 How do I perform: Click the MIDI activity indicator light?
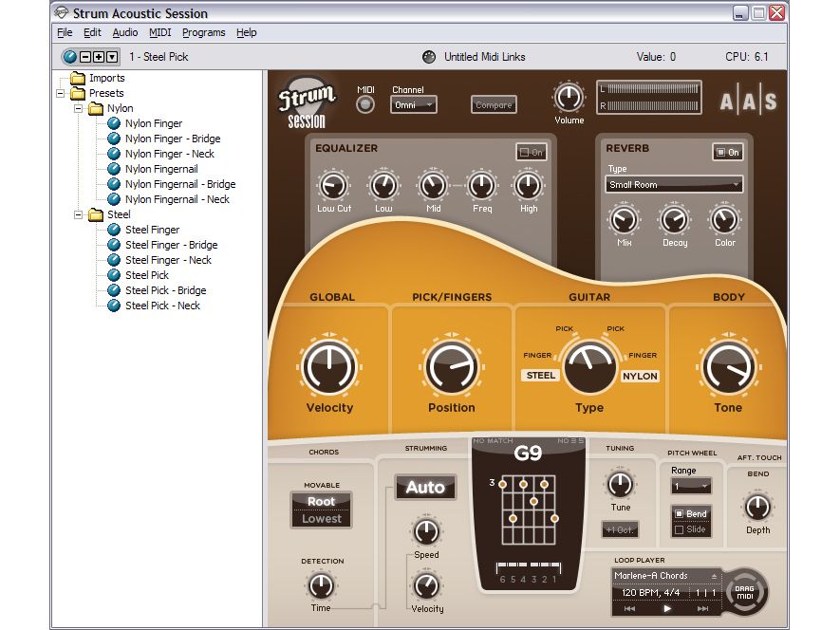364,104
